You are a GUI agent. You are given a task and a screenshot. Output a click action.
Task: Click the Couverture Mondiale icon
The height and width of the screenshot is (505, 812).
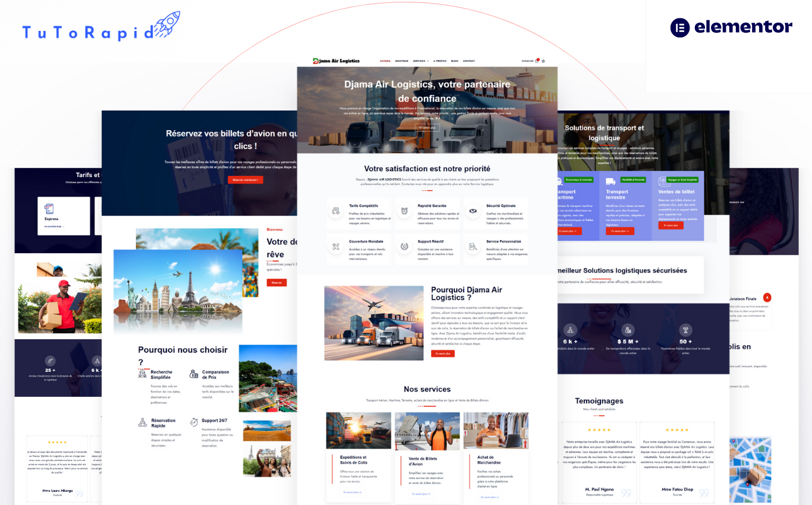coord(336,247)
